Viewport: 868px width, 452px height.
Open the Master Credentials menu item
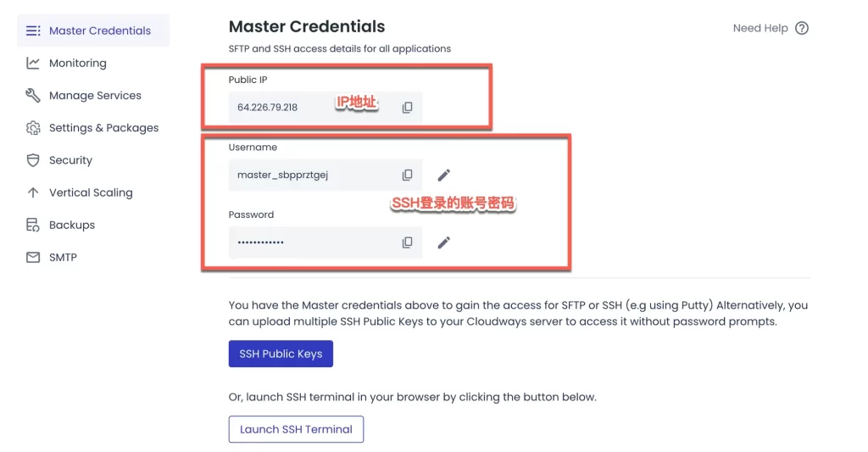click(93, 31)
